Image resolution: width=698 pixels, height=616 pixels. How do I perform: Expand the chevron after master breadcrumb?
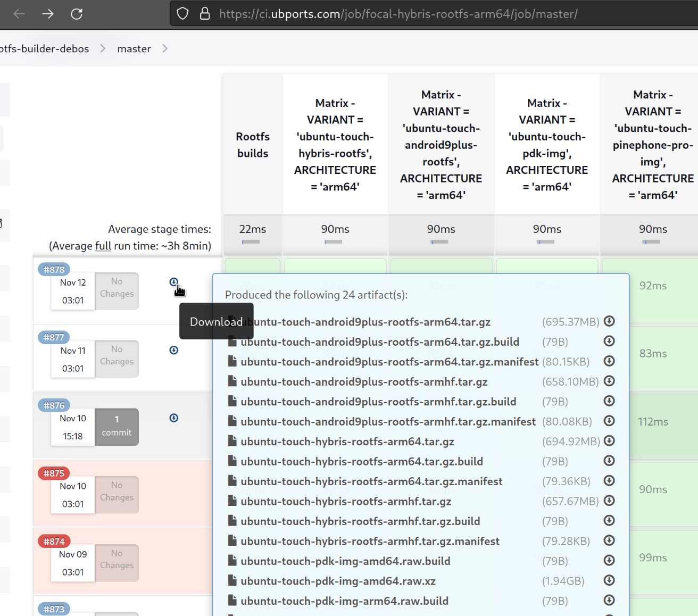click(x=165, y=49)
